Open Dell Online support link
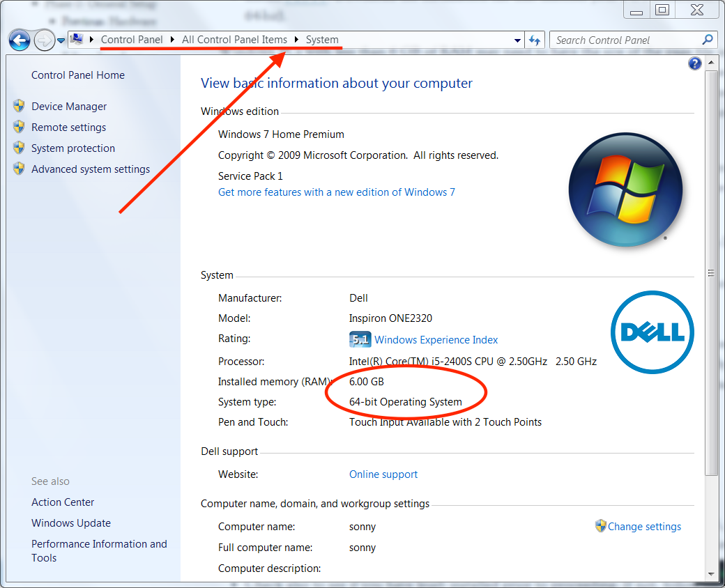Image resolution: width=725 pixels, height=588 pixels. point(383,474)
